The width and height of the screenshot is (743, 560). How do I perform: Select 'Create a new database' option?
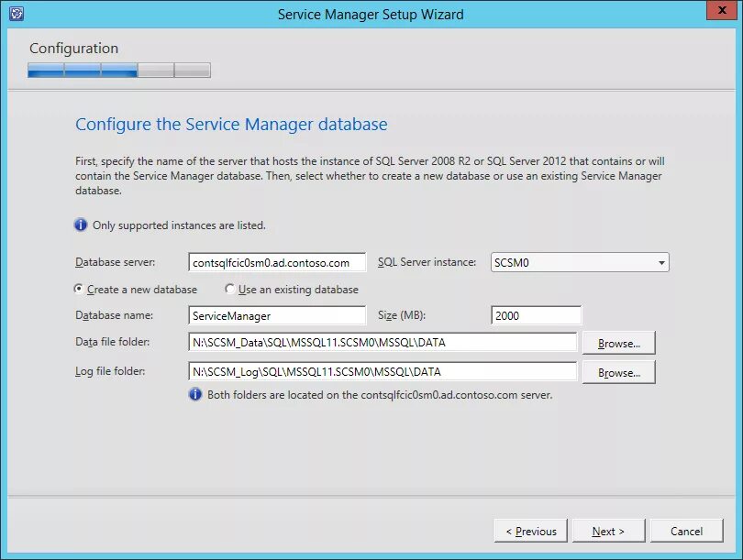point(79,290)
